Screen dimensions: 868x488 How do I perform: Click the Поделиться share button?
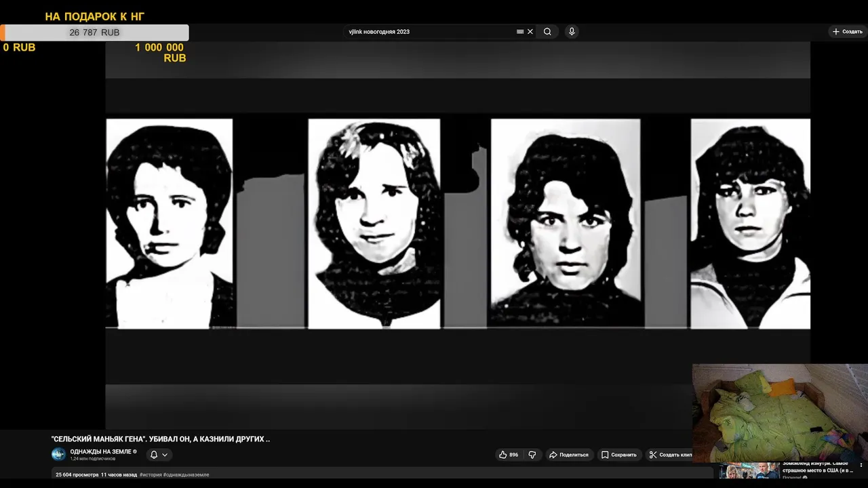(569, 455)
